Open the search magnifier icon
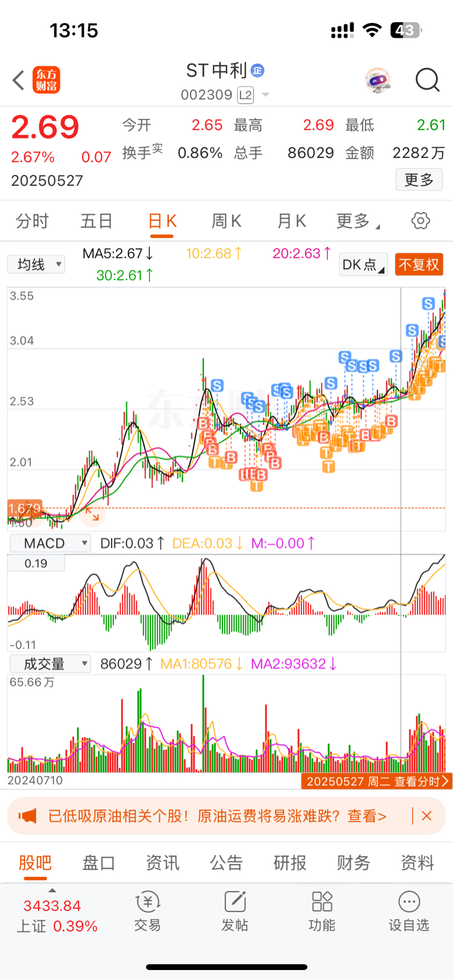Image resolution: width=453 pixels, height=980 pixels. (x=428, y=80)
